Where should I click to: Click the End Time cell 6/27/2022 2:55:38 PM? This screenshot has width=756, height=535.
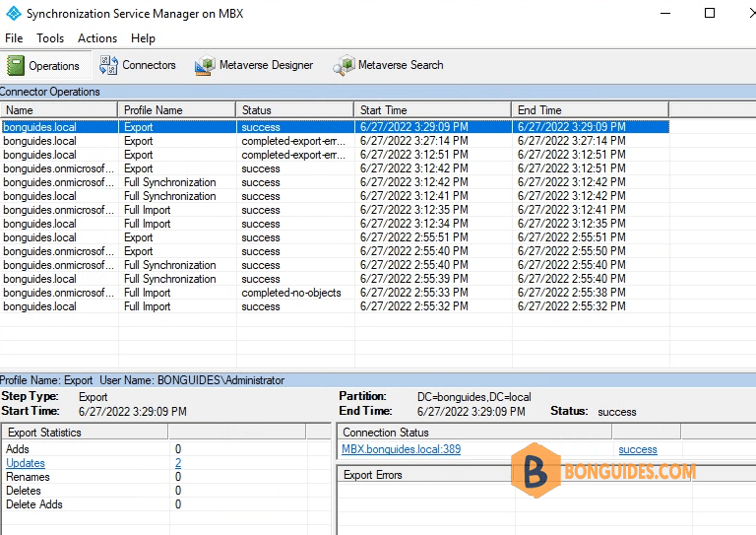click(571, 293)
